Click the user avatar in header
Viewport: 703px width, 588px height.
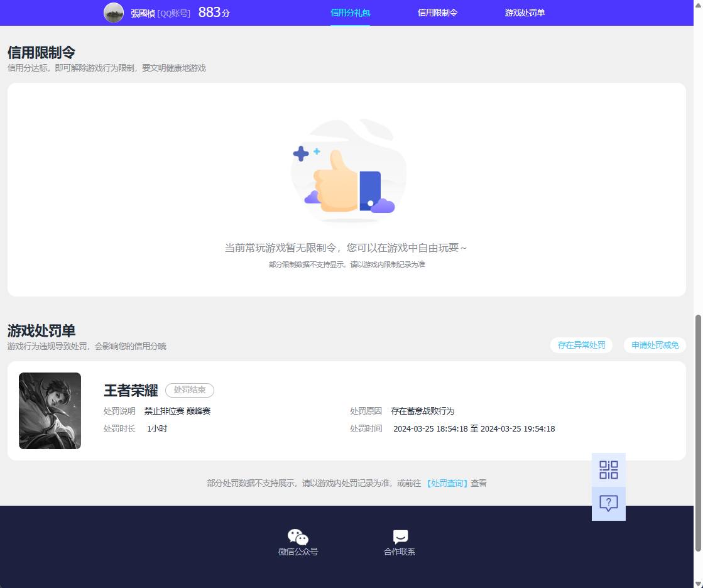[x=114, y=13]
